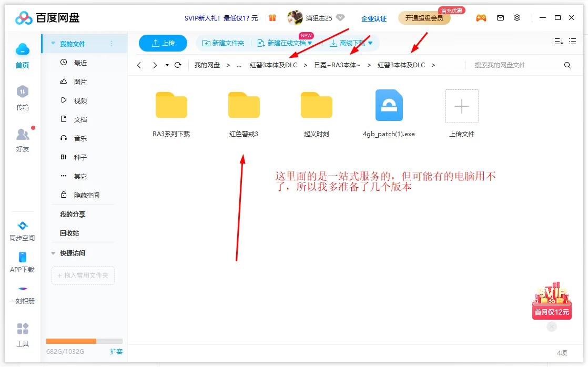The height and width of the screenshot is (367, 588).
Task: Open the 传输 transfer sidebar icon
Action: [23, 97]
